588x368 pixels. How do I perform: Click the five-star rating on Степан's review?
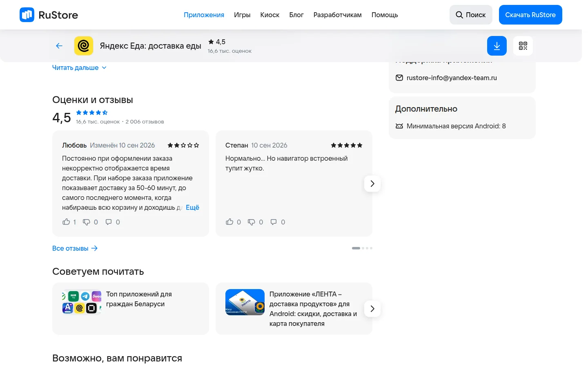coord(347,145)
